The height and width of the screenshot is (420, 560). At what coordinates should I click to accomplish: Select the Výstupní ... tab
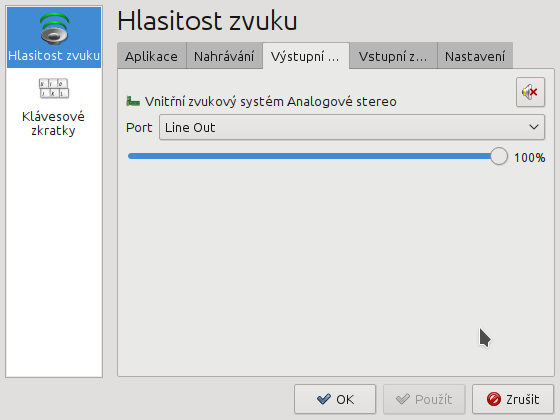pyautogui.click(x=306, y=56)
